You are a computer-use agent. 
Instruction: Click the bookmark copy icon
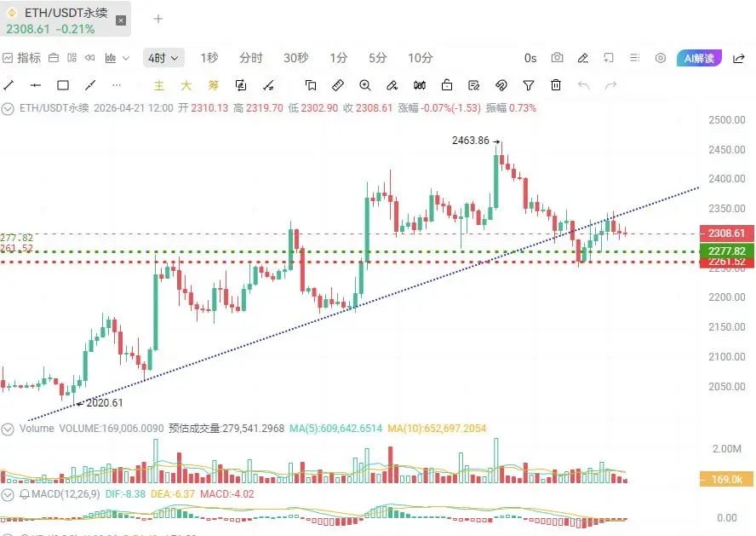tap(311, 85)
